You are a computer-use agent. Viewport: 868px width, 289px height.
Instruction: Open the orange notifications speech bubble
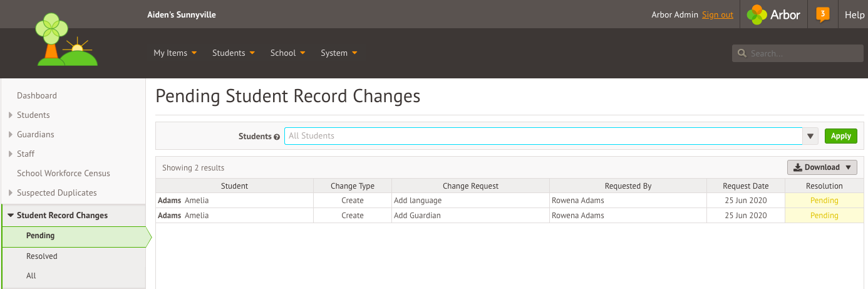click(x=823, y=14)
